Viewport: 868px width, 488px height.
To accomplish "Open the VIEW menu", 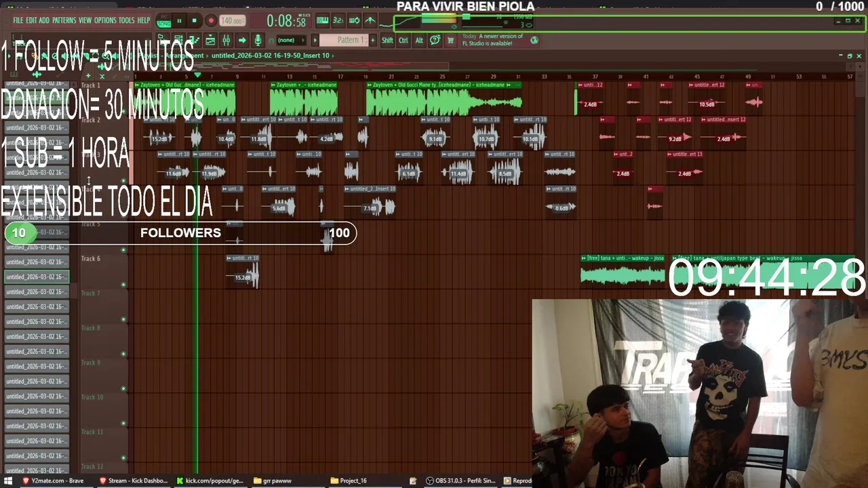I will [85, 20].
